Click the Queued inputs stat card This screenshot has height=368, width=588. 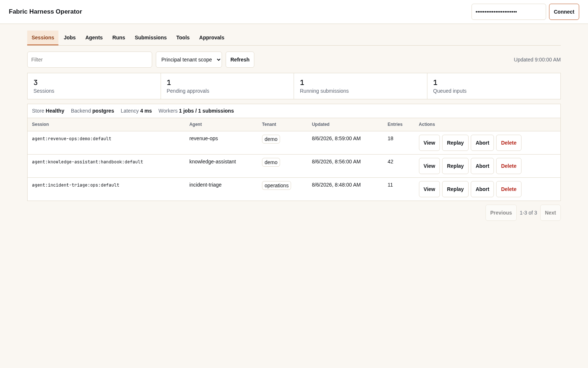tap(494, 86)
